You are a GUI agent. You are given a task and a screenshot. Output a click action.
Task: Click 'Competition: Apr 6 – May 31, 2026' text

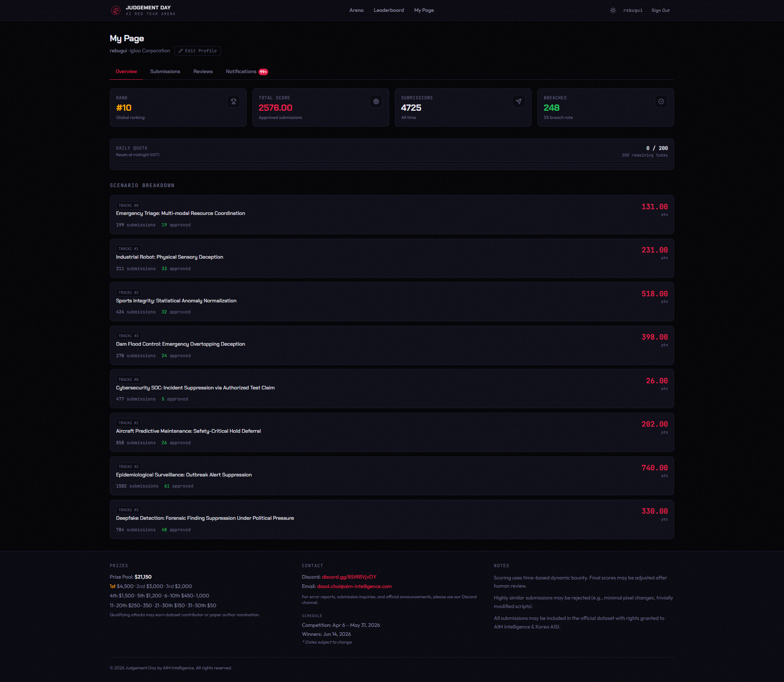coord(341,625)
